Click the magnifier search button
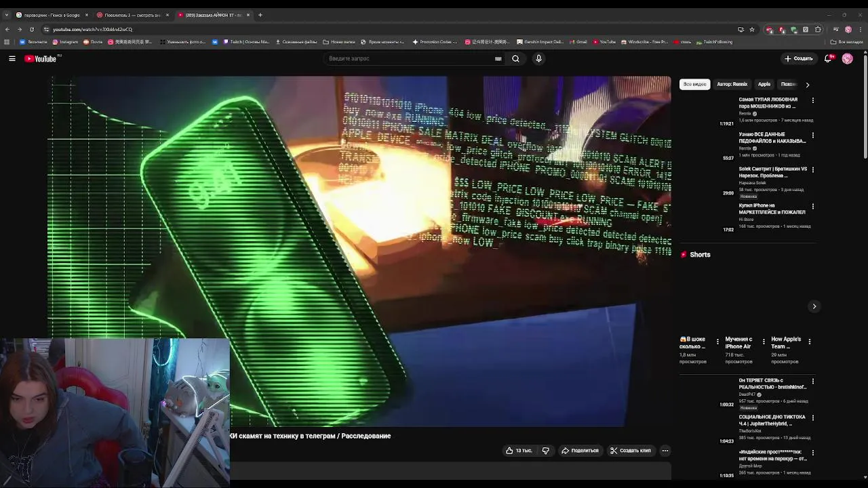Viewport: 868px width, 488px height. [x=515, y=59]
